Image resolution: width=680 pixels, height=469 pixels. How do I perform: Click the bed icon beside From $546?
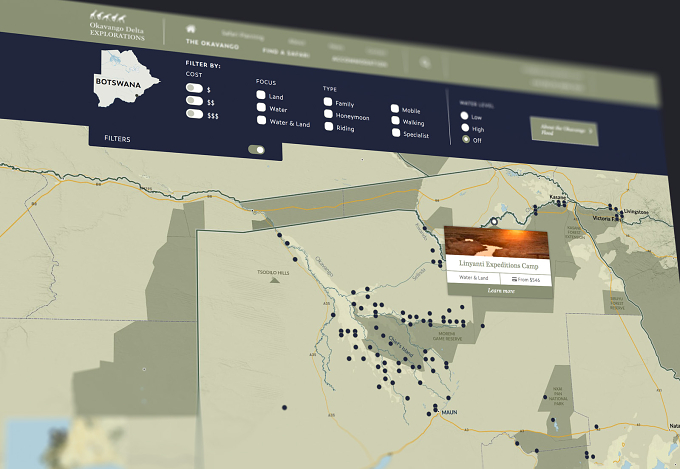(x=514, y=279)
